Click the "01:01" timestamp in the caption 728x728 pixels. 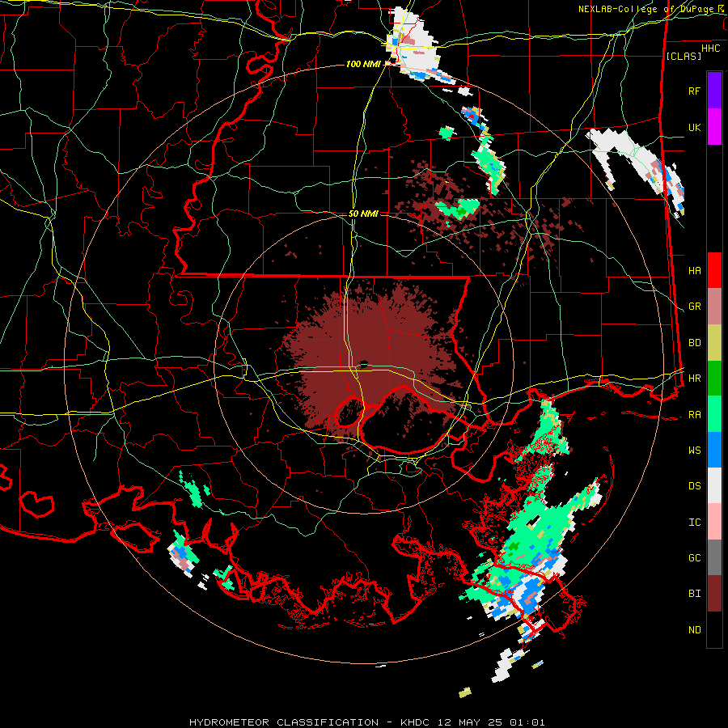pyautogui.click(x=527, y=722)
